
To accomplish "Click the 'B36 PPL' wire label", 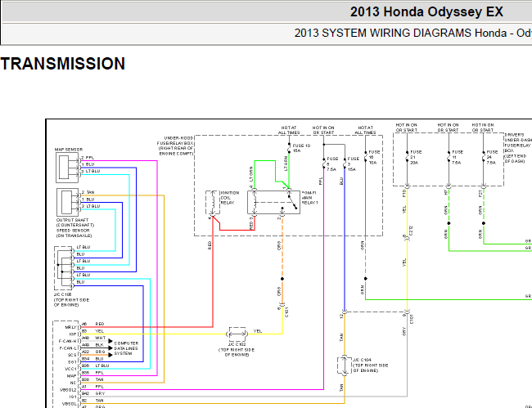I will [x=92, y=373].
